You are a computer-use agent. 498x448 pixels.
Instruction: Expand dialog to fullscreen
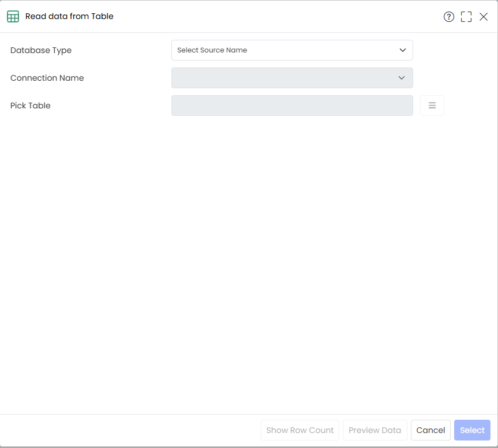[x=466, y=17]
